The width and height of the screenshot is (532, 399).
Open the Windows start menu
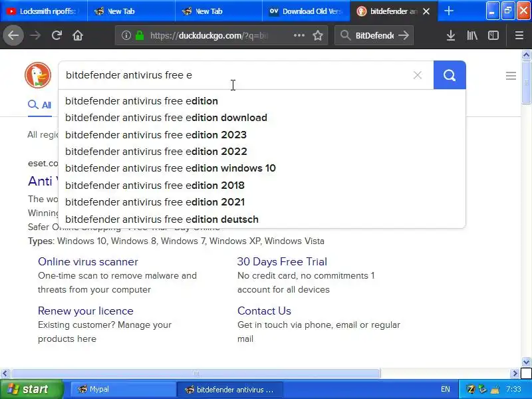pos(31,389)
